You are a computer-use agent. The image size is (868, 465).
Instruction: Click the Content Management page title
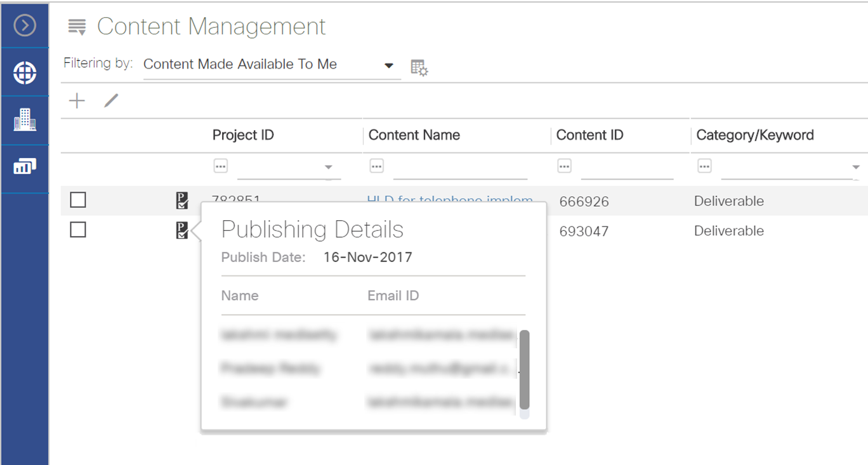pyautogui.click(x=211, y=27)
